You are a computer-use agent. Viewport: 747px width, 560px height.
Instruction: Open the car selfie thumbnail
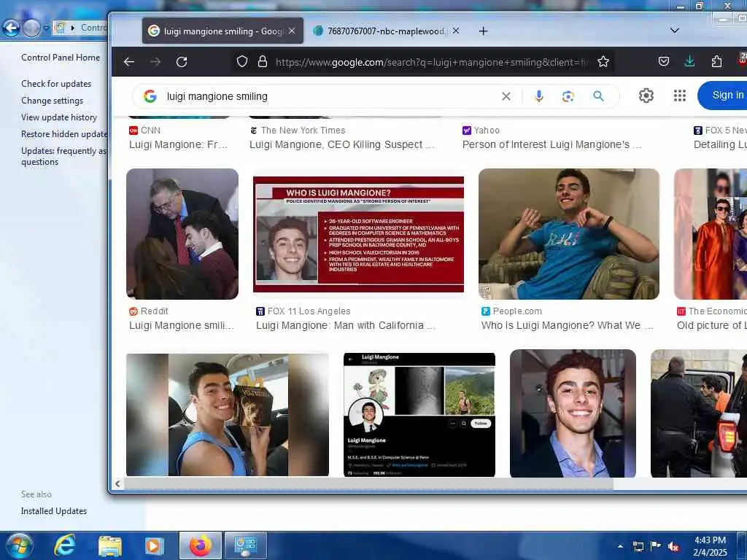click(228, 415)
